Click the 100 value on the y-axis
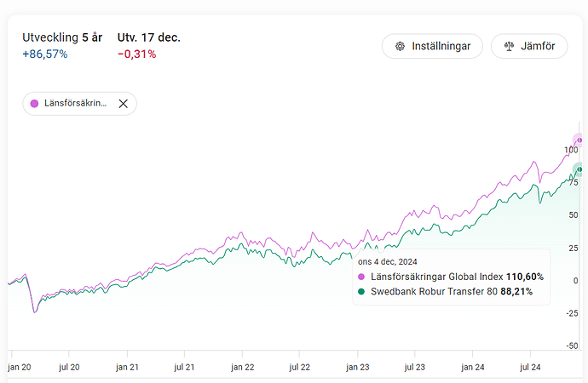Viewport: 588px width, 383px height. [570, 150]
